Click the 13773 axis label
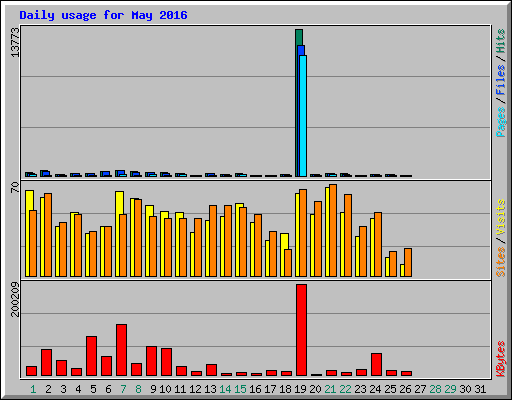The image size is (512, 400). click(x=15, y=42)
